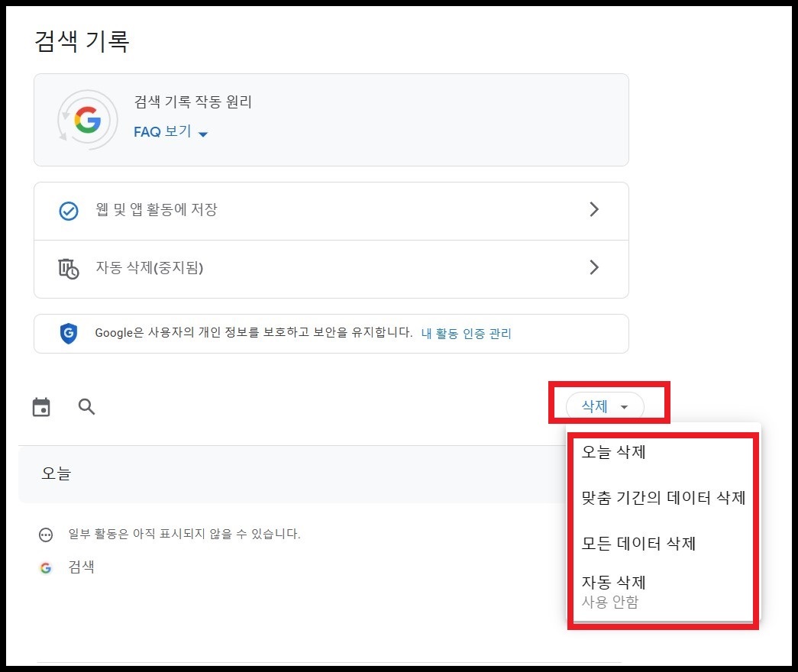The width and height of the screenshot is (798, 672).
Task: Click the 검색 activity entry row
Action: coord(82,567)
